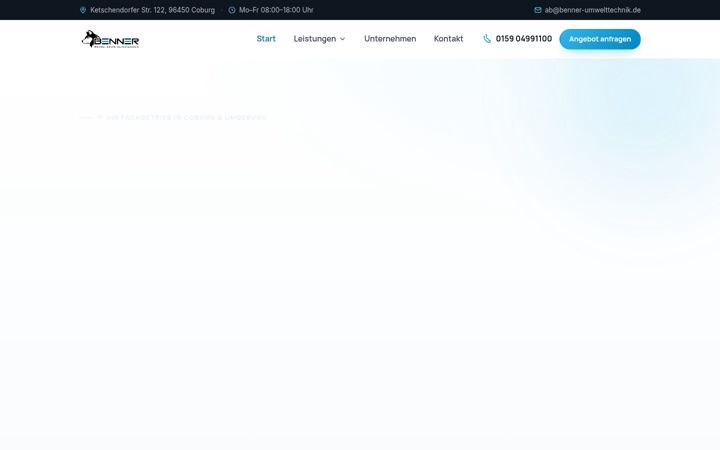Image resolution: width=720 pixels, height=450 pixels.
Task: Click email ab@benner-umwelttechnik.de
Action: (x=592, y=10)
